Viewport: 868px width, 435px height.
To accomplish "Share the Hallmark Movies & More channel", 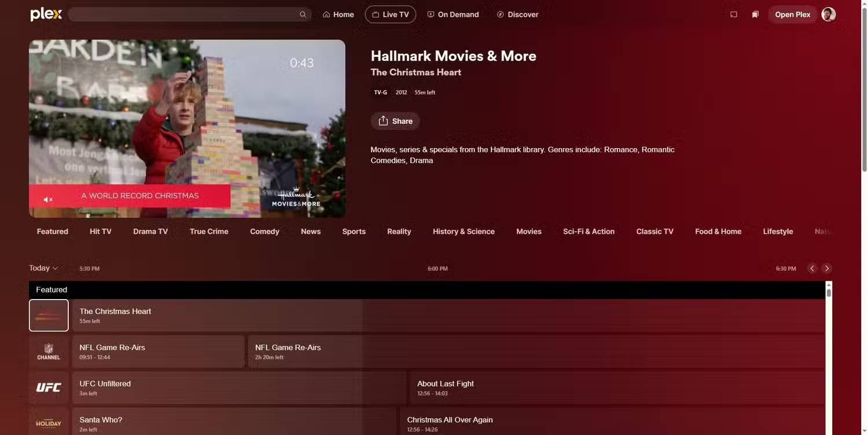I will tap(395, 121).
